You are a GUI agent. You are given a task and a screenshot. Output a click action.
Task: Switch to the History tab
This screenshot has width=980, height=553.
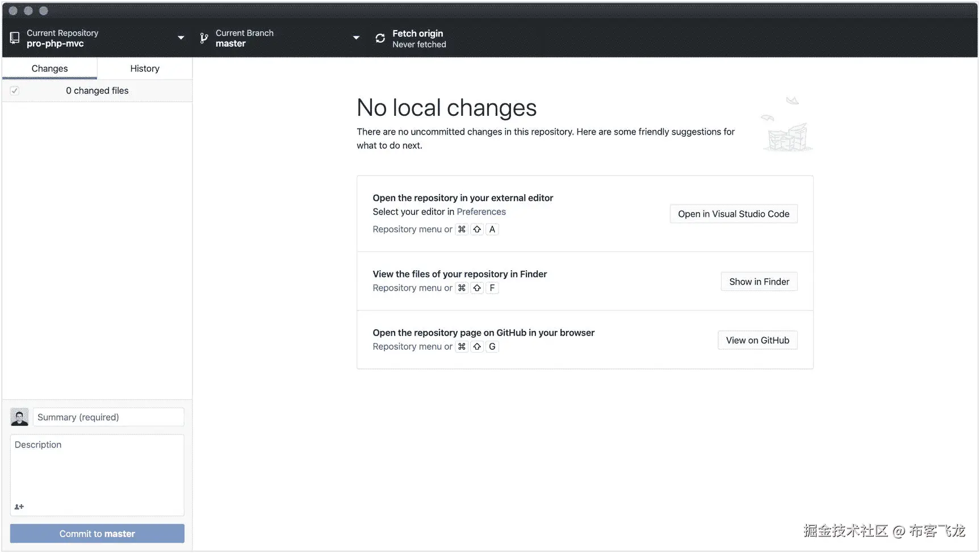click(145, 69)
